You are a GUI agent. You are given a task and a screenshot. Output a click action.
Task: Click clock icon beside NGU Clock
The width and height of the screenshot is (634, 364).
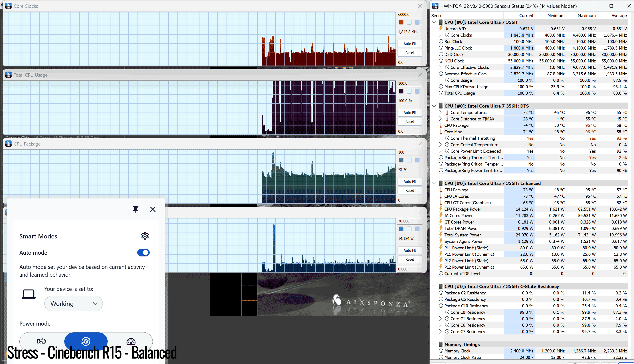point(441,61)
